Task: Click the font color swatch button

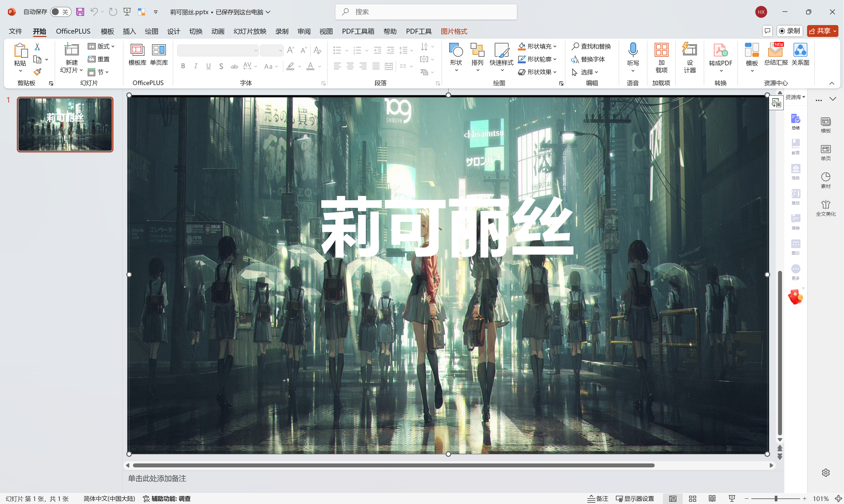Action: 310,66
